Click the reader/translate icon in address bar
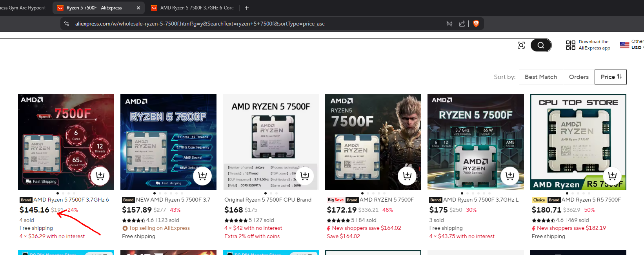Image resolution: width=644 pixels, height=255 pixels. pos(449,24)
